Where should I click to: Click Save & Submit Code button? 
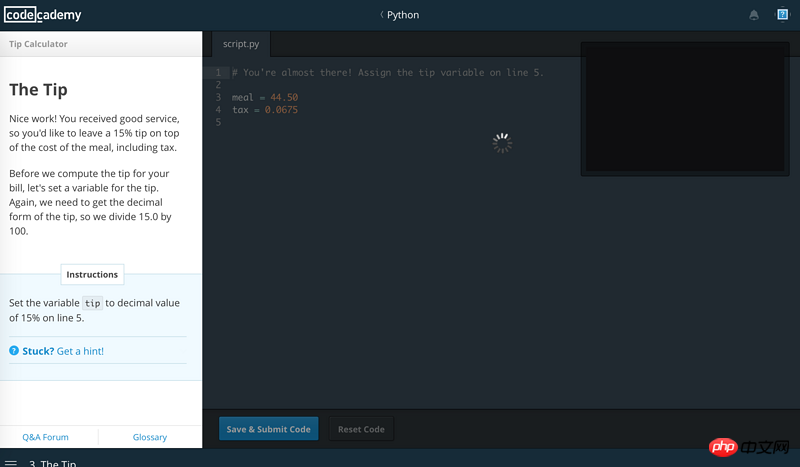[x=268, y=429]
